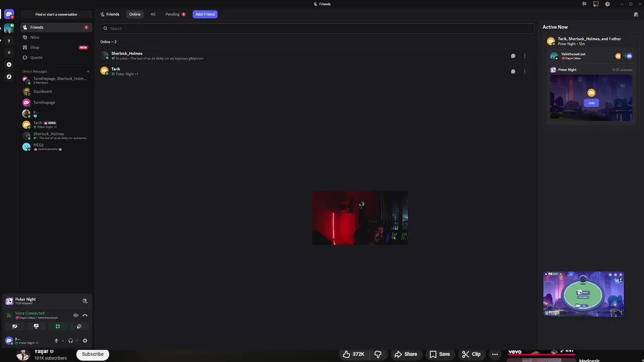Open more options for Sherlock_Holmes row
The width and height of the screenshot is (644, 362).
[x=524, y=56]
